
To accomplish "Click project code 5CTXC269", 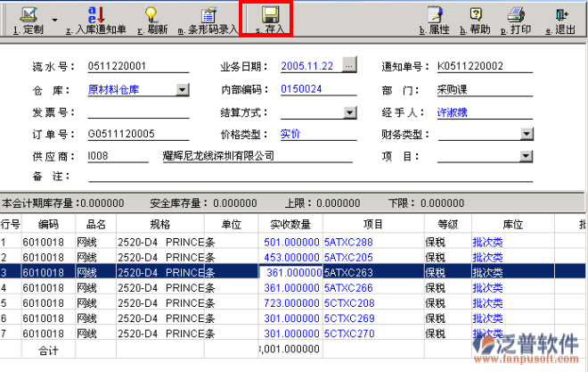I will 349,318.
